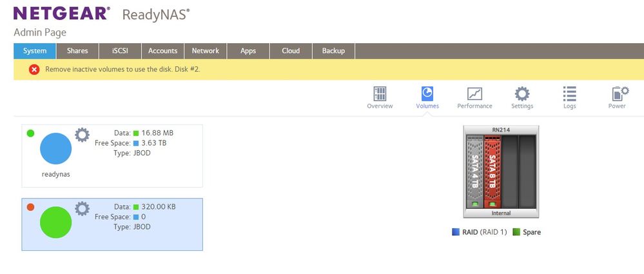
Task: Switch to the Network tab
Action: click(206, 51)
